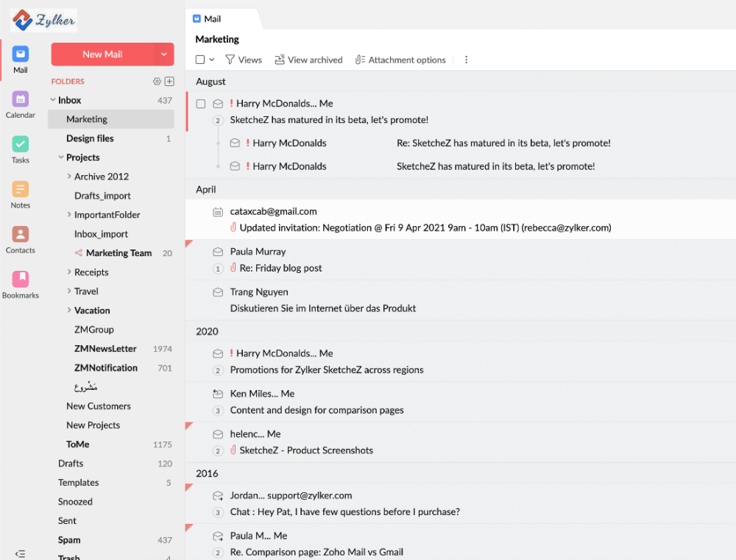Open the Tasks app icon
This screenshot has height=560, width=736.
point(21,144)
